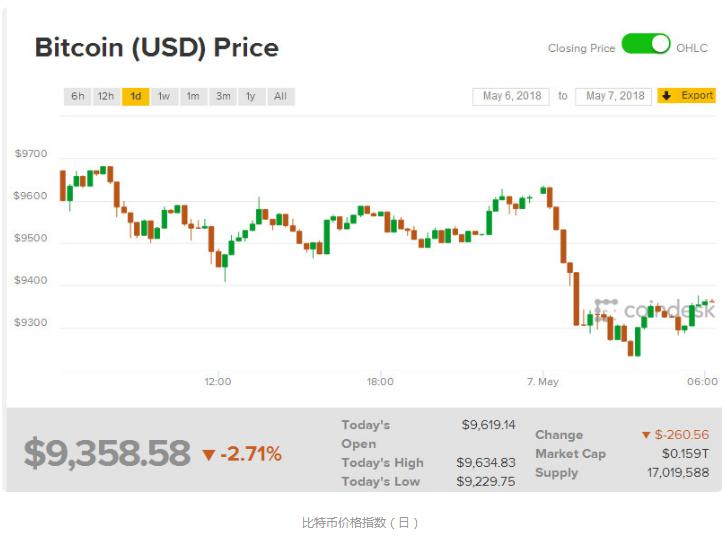
Task: Click the Closing Price label
Action: pyautogui.click(x=581, y=48)
